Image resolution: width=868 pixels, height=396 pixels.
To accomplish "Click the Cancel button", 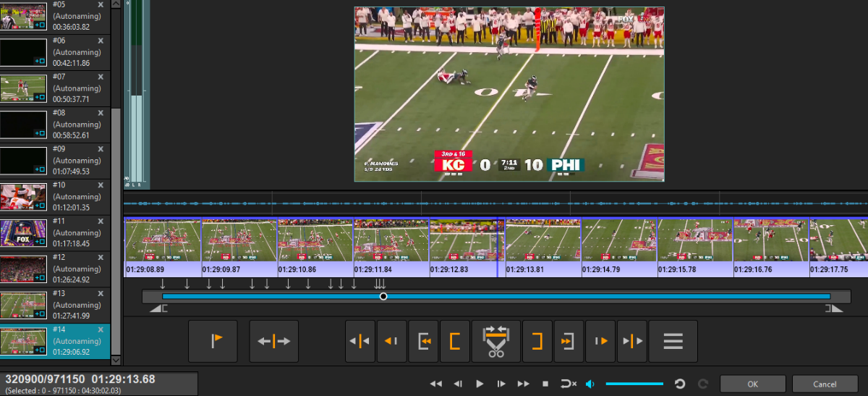I will pyautogui.click(x=825, y=384).
